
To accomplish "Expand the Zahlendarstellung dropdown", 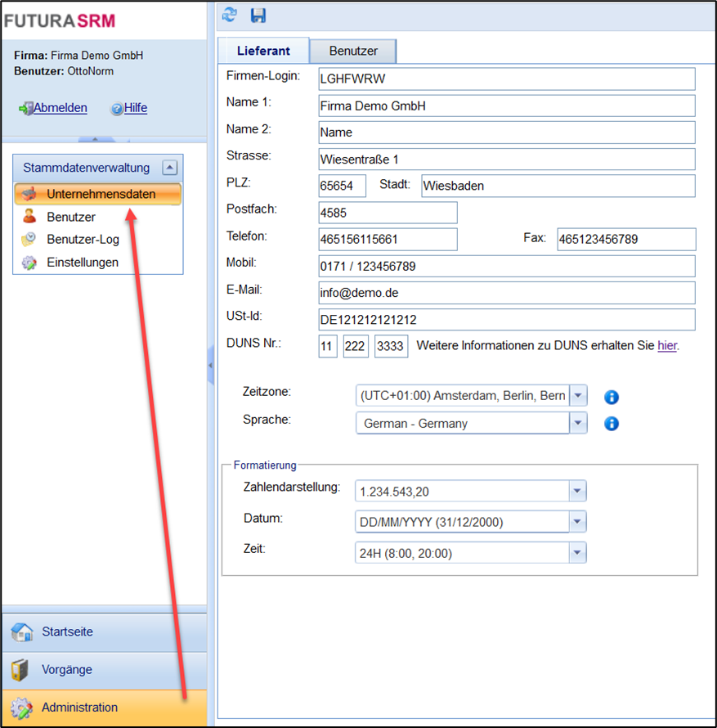I will tap(578, 492).
